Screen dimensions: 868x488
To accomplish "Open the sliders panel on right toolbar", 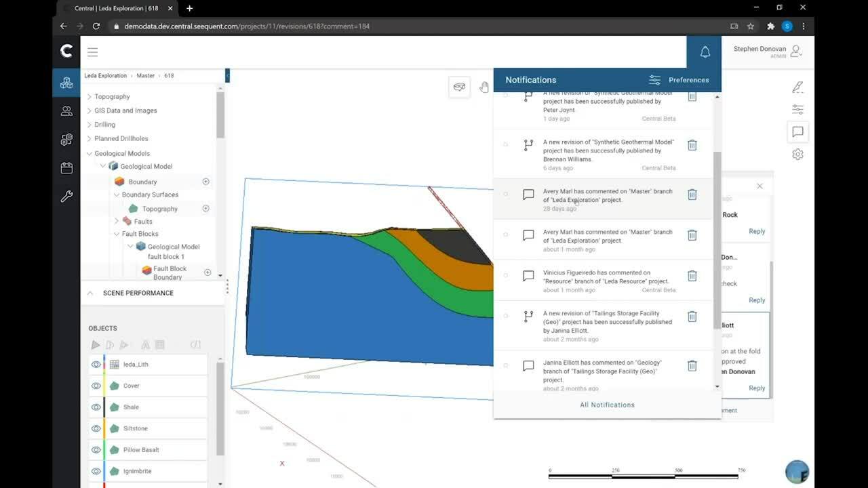I will point(797,109).
